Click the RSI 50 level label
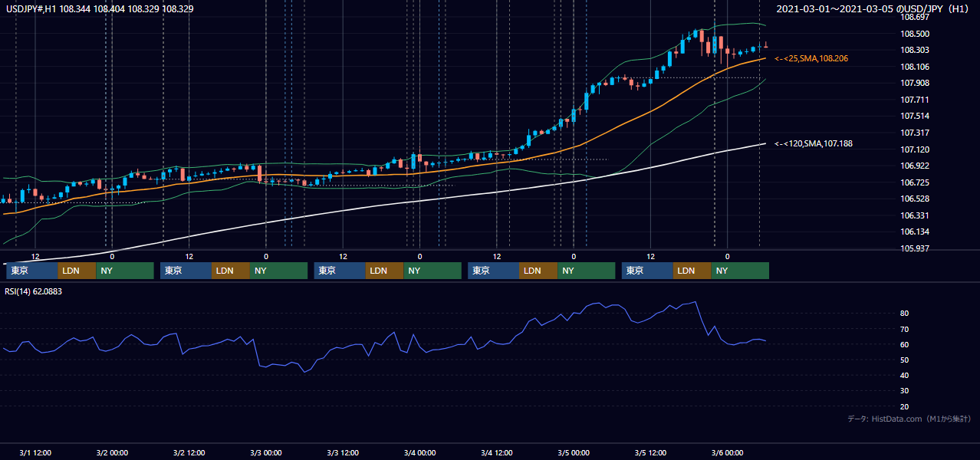Image resolution: width=980 pixels, height=460 pixels. 905,360
